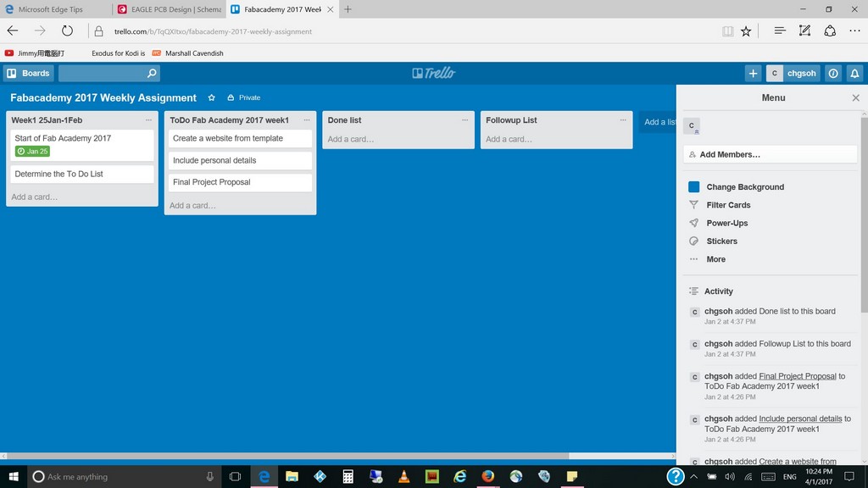Switch to Microsoft Edge Tips tab
Viewport: 868px width, 488px height.
tap(50, 9)
